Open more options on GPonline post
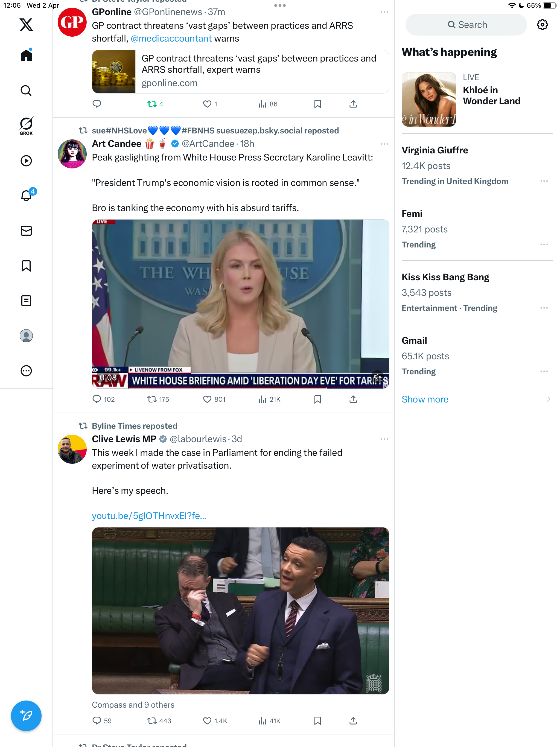Image resolution: width=560 pixels, height=747 pixels. pos(384,12)
